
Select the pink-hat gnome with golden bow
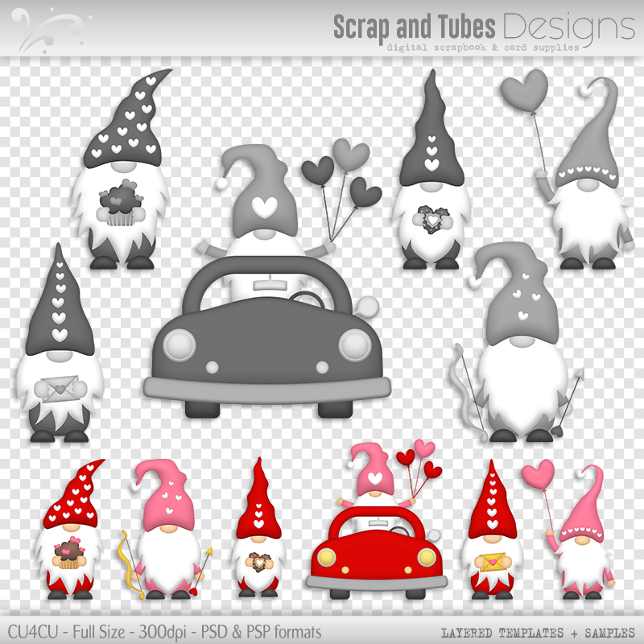coord(167,529)
